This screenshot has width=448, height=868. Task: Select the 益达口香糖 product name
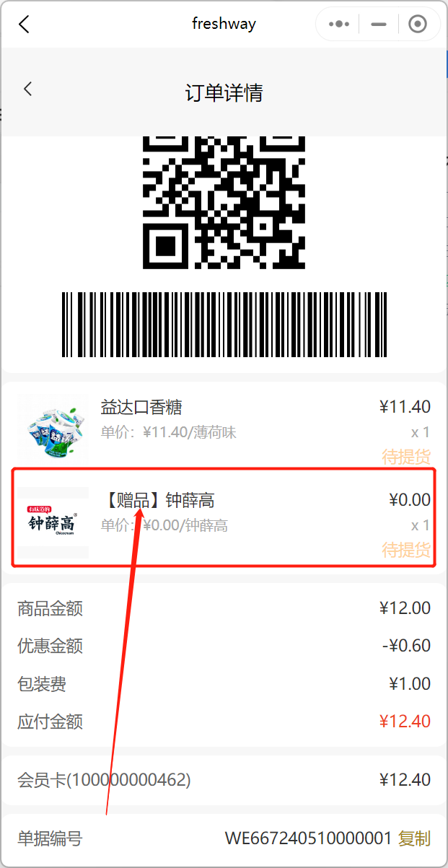(141, 408)
